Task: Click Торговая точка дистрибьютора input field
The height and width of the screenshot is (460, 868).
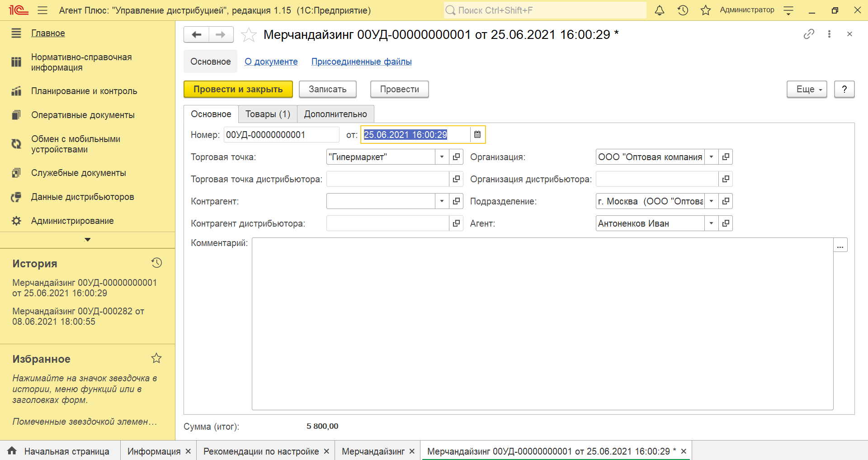Action: (x=387, y=179)
